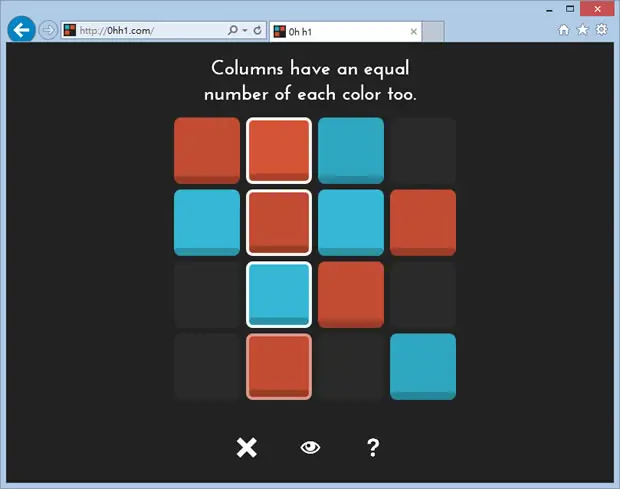Go back with the browser back arrow

click(21, 30)
